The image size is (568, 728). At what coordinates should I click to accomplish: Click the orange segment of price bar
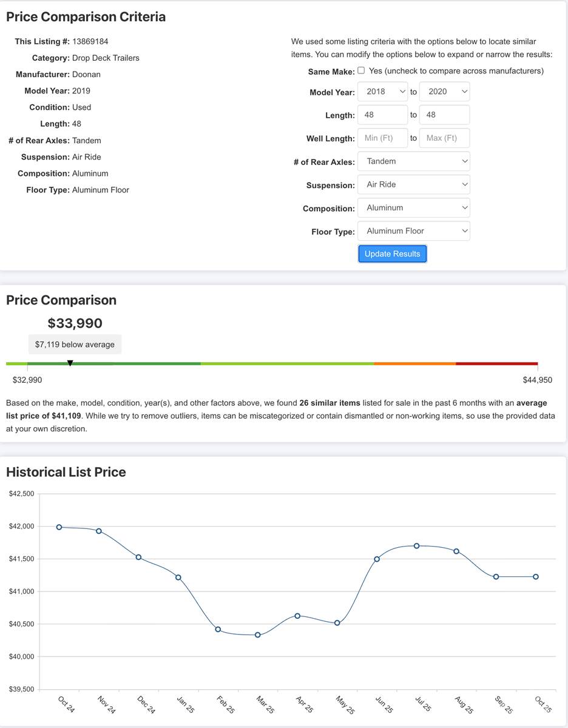coord(414,363)
